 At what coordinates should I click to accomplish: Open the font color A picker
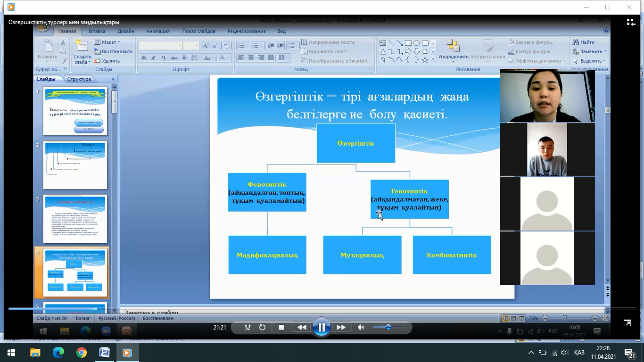(x=223, y=58)
